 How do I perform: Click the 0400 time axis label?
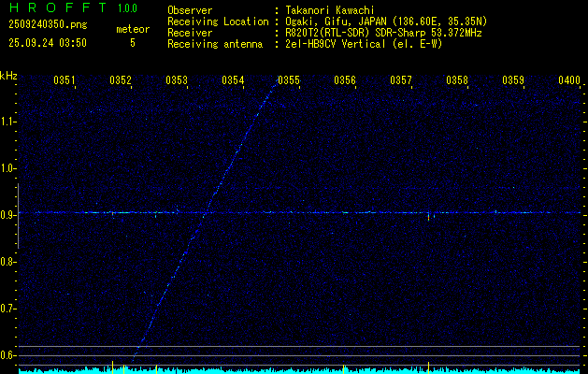pos(569,80)
